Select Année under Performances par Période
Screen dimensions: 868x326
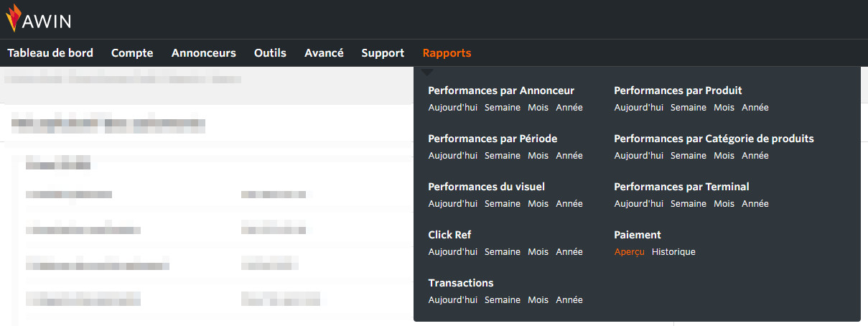[x=569, y=156]
